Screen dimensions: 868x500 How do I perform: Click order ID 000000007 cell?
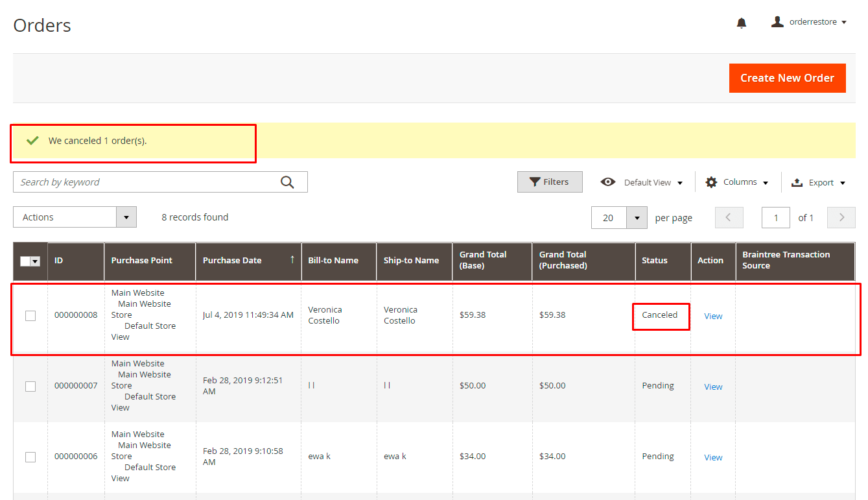pyautogui.click(x=76, y=386)
